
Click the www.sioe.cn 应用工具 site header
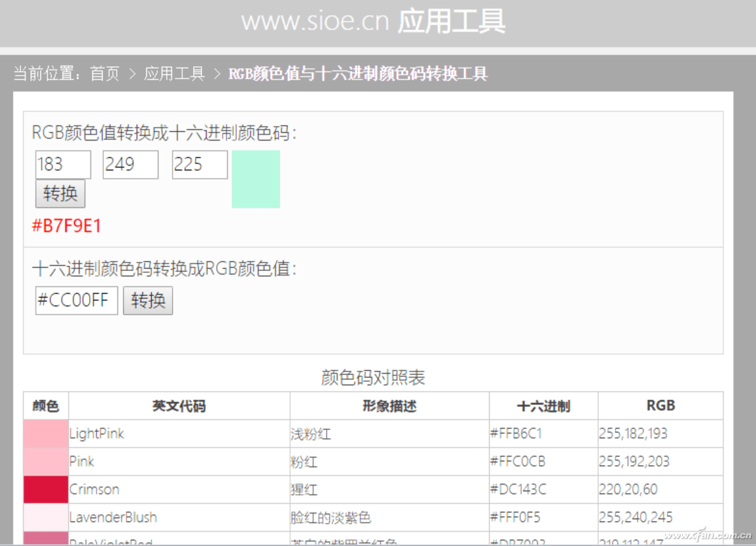coord(373,21)
